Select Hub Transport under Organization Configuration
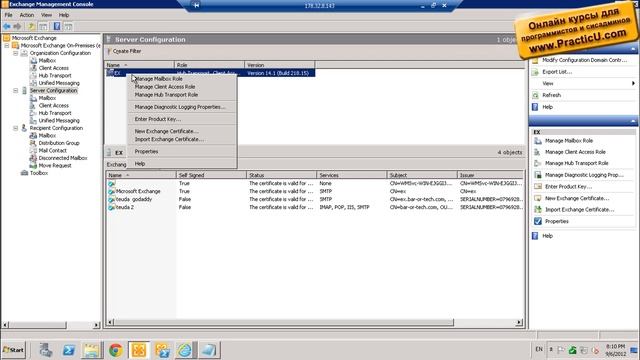Screen dimensions: 640x360 pyautogui.click(x=55, y=76)
